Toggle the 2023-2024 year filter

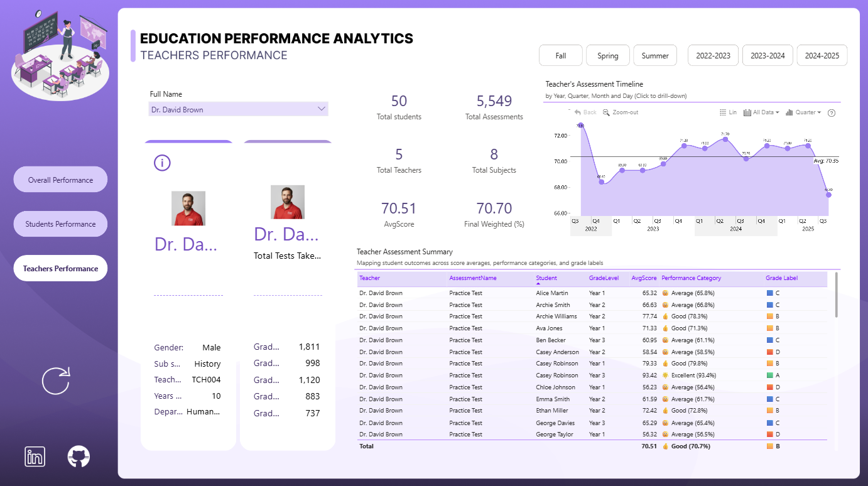pyautogui.click(x=768, y=55)
